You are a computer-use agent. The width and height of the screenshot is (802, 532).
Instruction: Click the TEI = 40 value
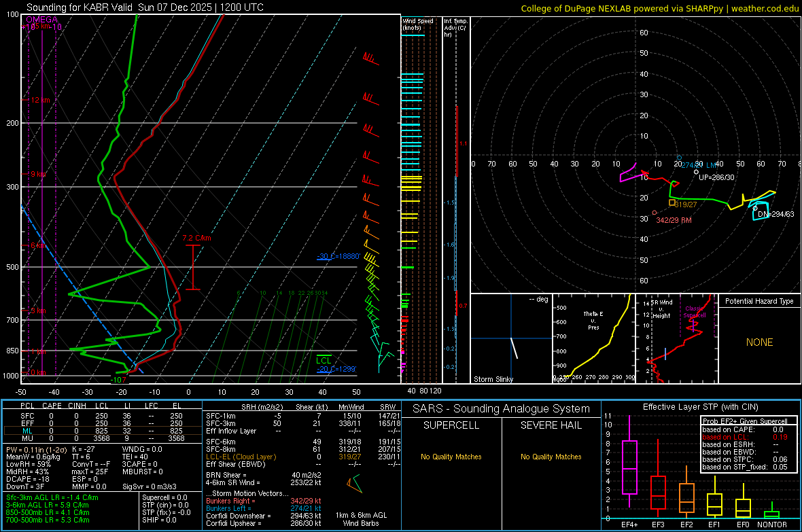(135, 457)
